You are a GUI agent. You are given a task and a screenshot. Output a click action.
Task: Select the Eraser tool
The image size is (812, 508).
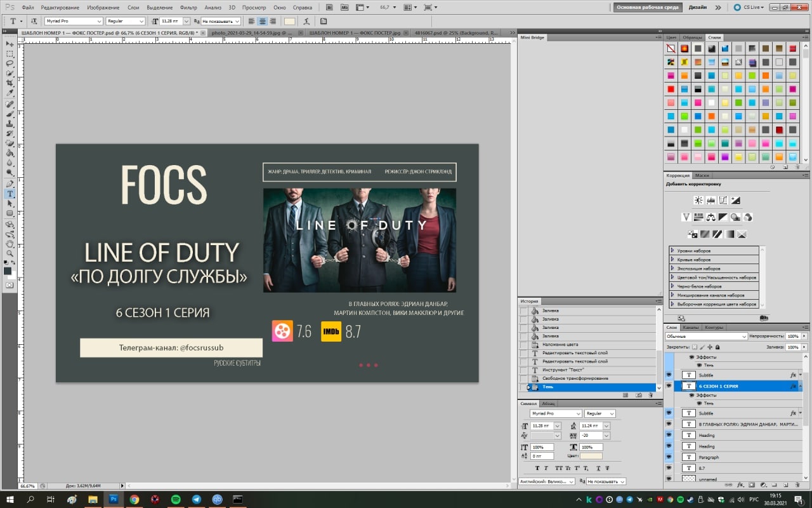tap(10, 144)
